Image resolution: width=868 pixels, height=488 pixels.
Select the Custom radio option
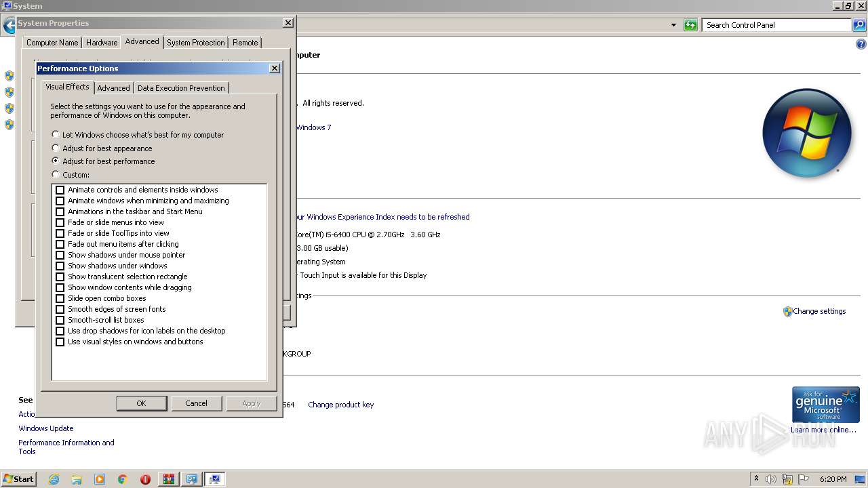71,175
